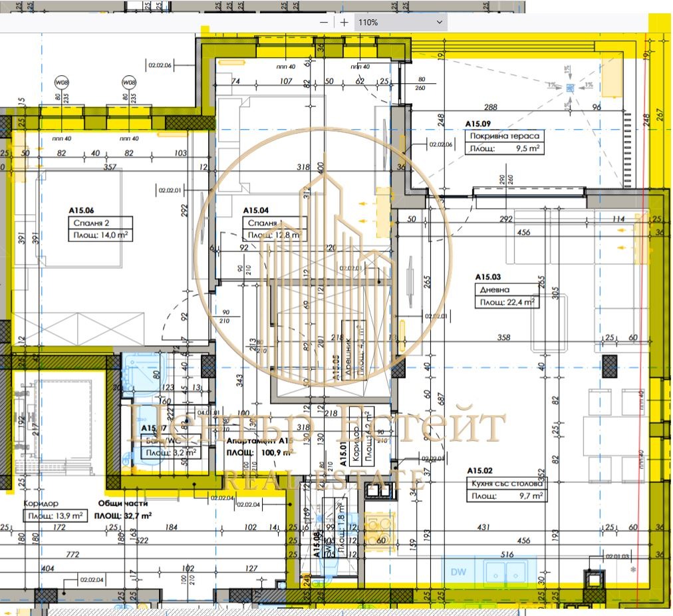Click the black structural column in living room
Screen dimensions: 673x616
610,365
